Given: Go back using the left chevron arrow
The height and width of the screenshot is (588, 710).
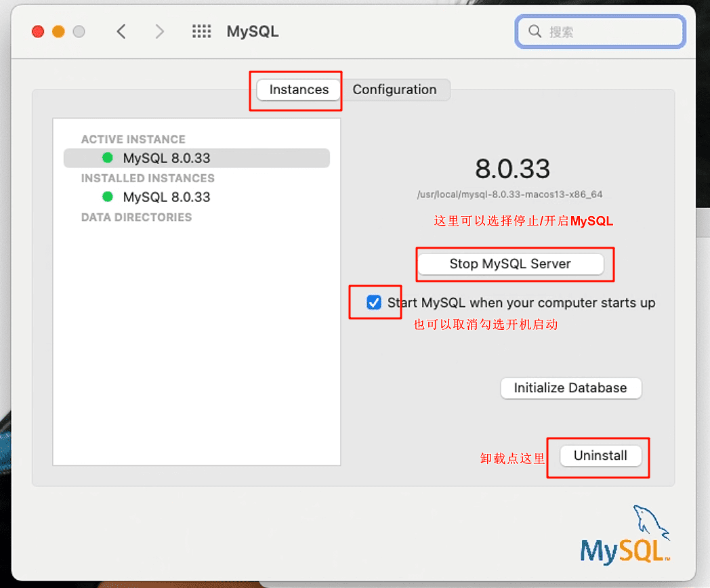Looking at the screenshot, I should pos(121,32).
